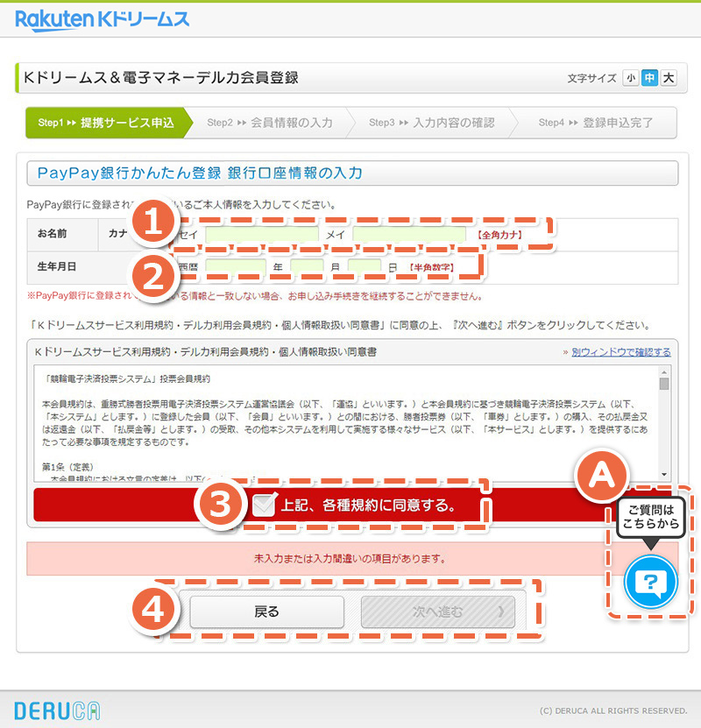Open the DERUCA footer logo
701x728 pixels.
(x=57, y=710)
